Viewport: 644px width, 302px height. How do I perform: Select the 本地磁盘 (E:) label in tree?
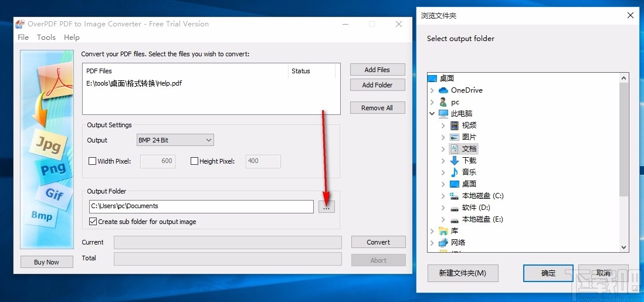pos(483,219)
